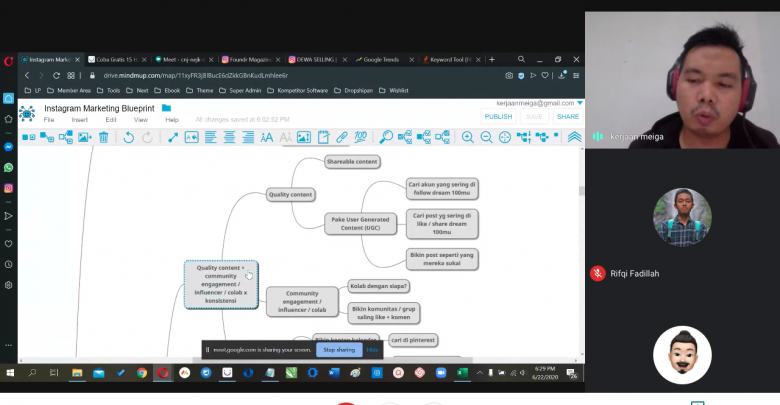Image resolution: width=780 pixels, height=405 pixels.
Task: Take snapshot with address bar camera icon
Action: tap(509, 76)
